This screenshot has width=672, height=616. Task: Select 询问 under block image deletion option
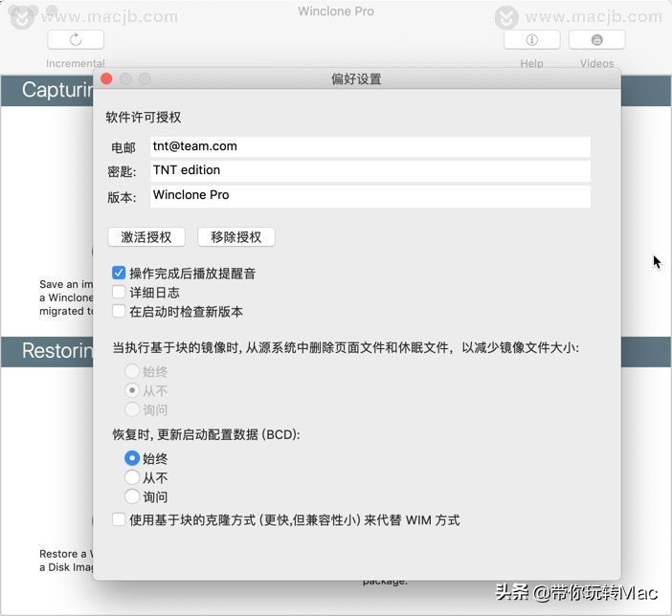tap(132, 409)
